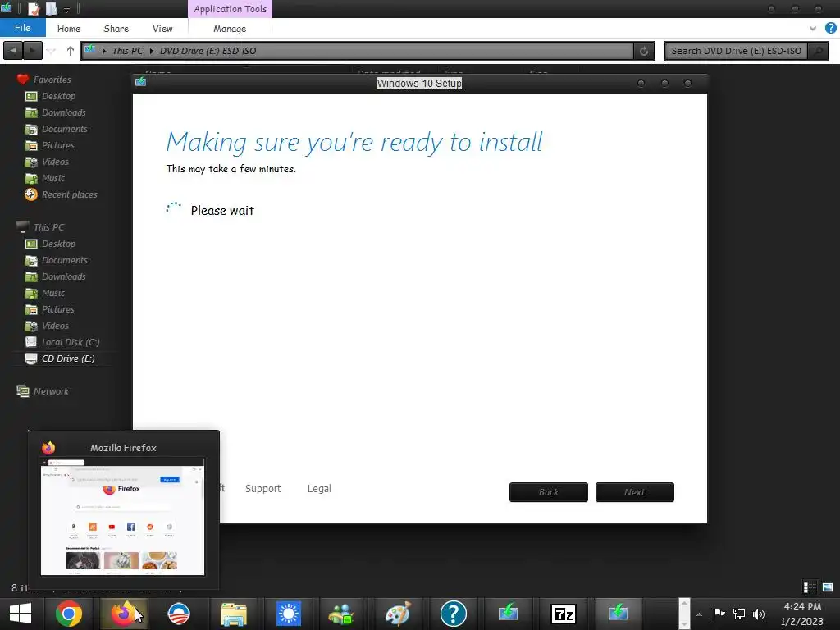Open the Help question mark taskbar app
This screenshot has width=840, height=630.
453,614
